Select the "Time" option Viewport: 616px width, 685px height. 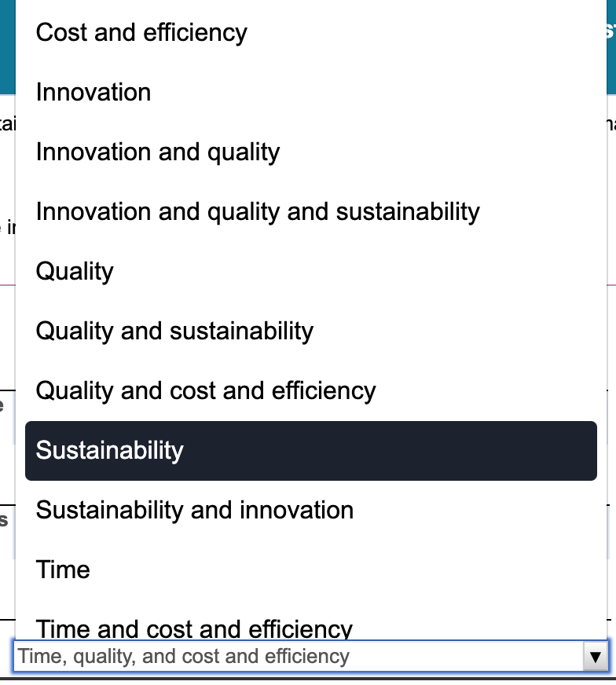[x=63, y=570]
